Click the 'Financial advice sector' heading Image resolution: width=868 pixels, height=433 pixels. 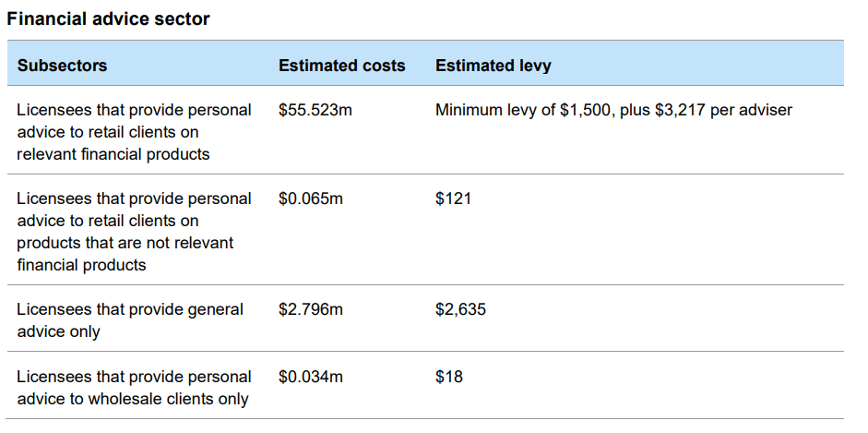(109, 18)
